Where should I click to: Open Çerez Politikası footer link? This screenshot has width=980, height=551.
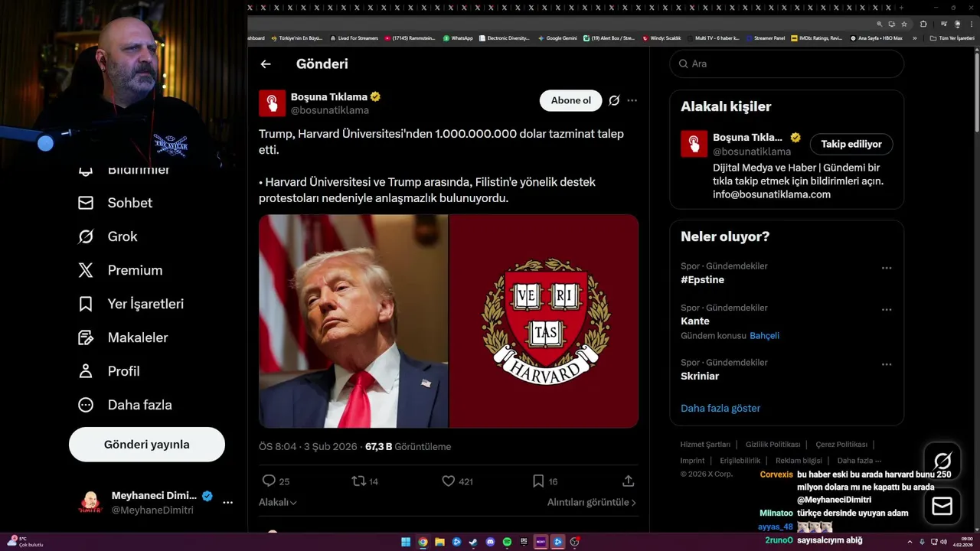(841, 445)
